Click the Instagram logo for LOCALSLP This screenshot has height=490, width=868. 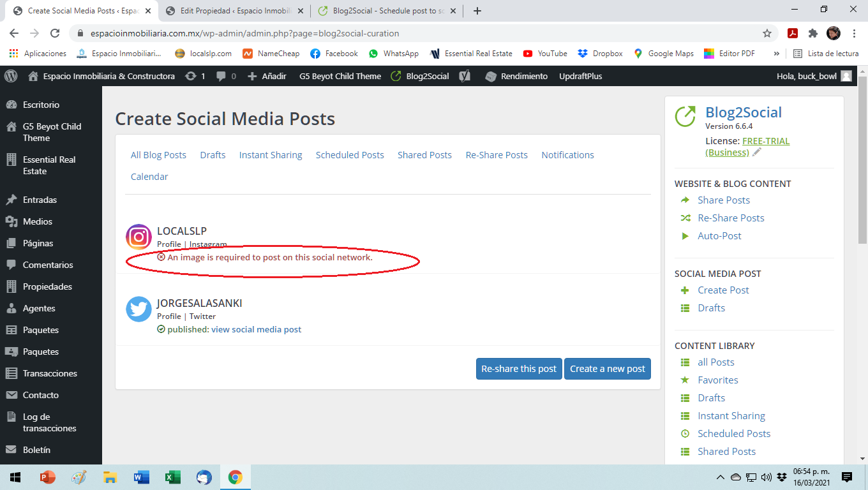tap(138, 237)
